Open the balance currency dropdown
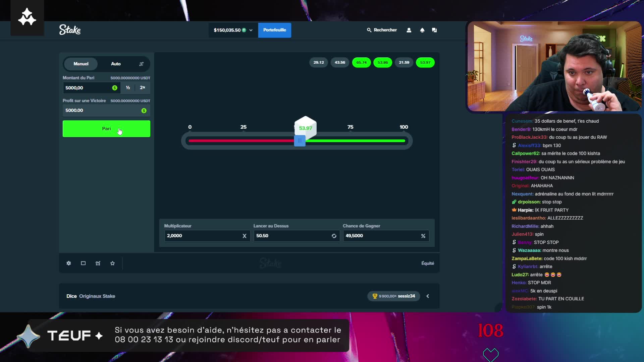 (233, 30)
